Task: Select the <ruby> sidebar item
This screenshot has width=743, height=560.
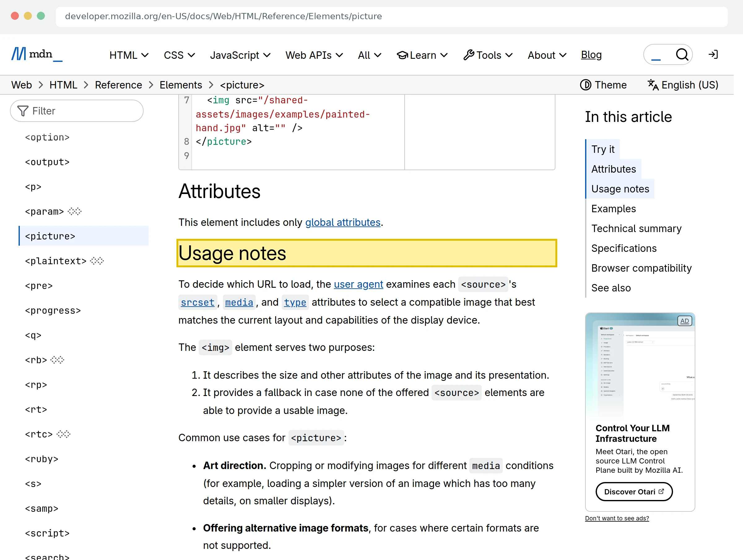Action: tap(42, 459)
